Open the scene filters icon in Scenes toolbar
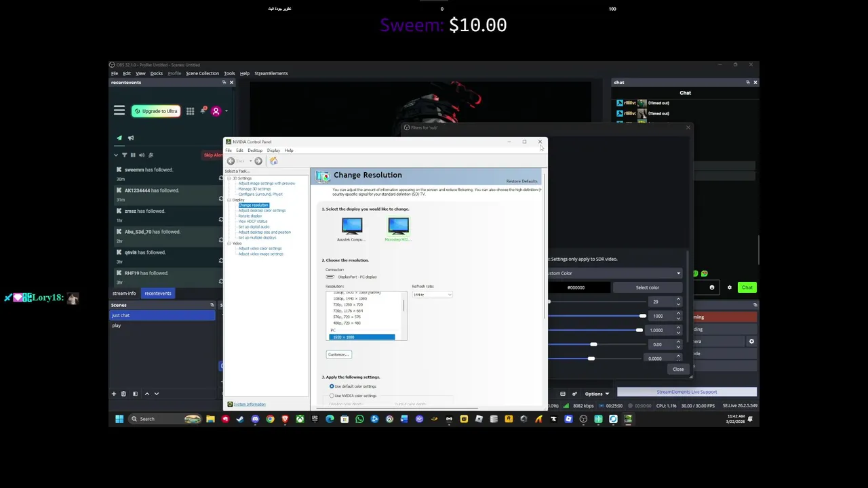The width and height of the screenshot is (868, 488). [x=135, y=394]
